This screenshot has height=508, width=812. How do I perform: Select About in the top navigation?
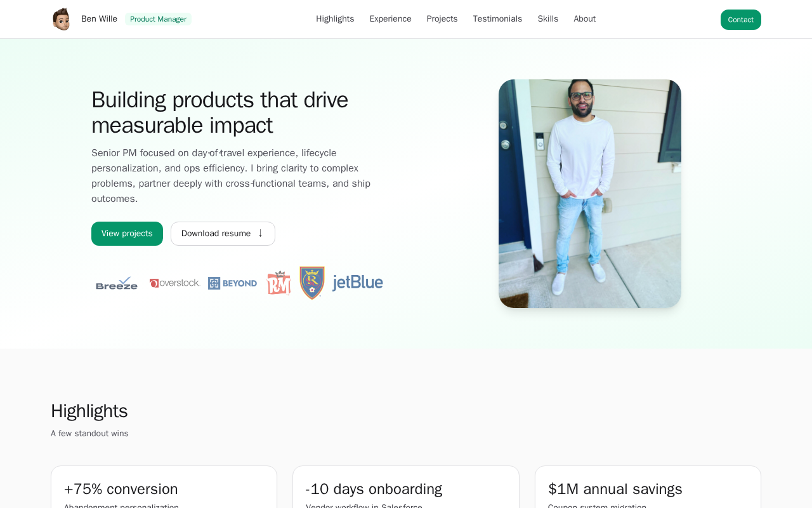point(584,19)
